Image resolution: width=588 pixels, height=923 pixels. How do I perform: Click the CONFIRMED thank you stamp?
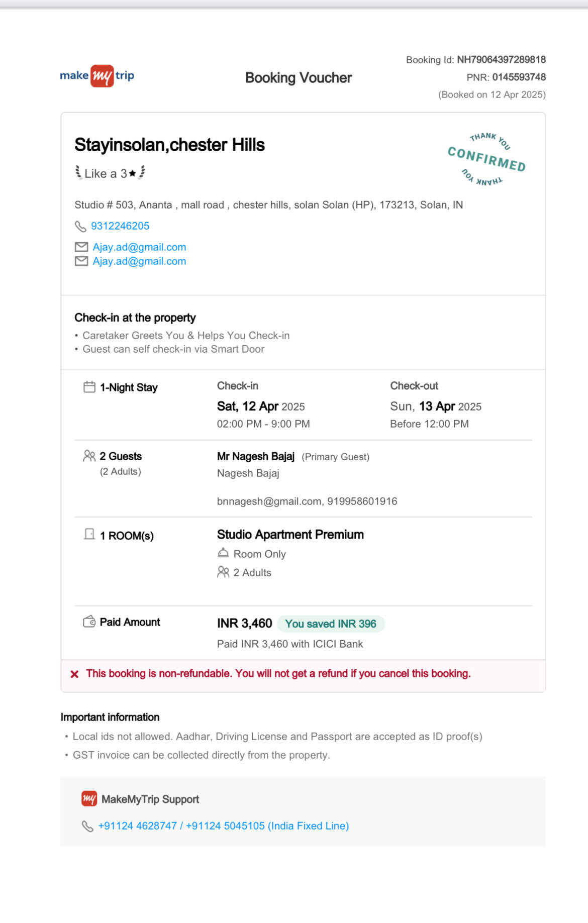coord(486,159)
